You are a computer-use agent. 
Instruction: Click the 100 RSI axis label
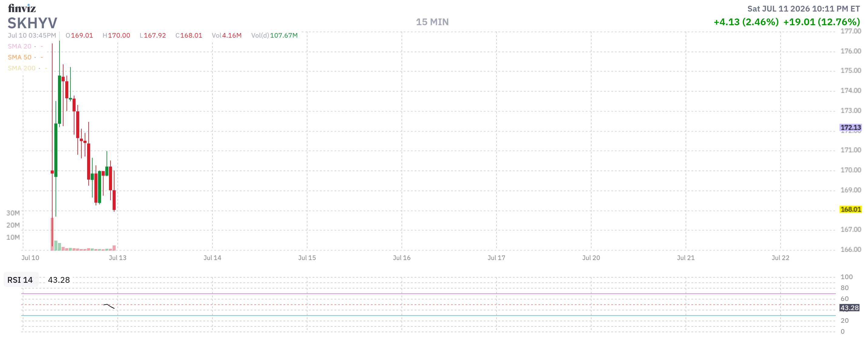[x=846, y=277]
